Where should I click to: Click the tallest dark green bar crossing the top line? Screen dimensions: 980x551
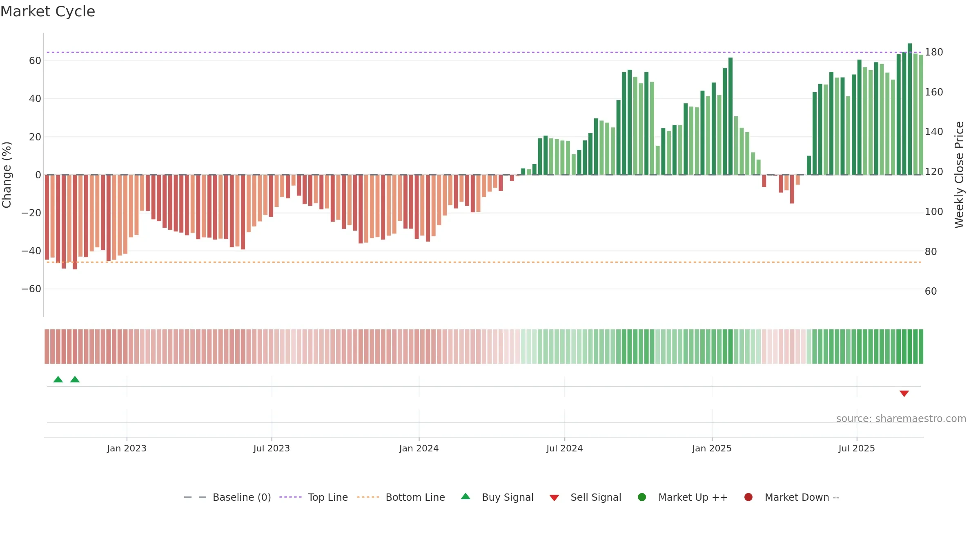[x=910, y=109]
